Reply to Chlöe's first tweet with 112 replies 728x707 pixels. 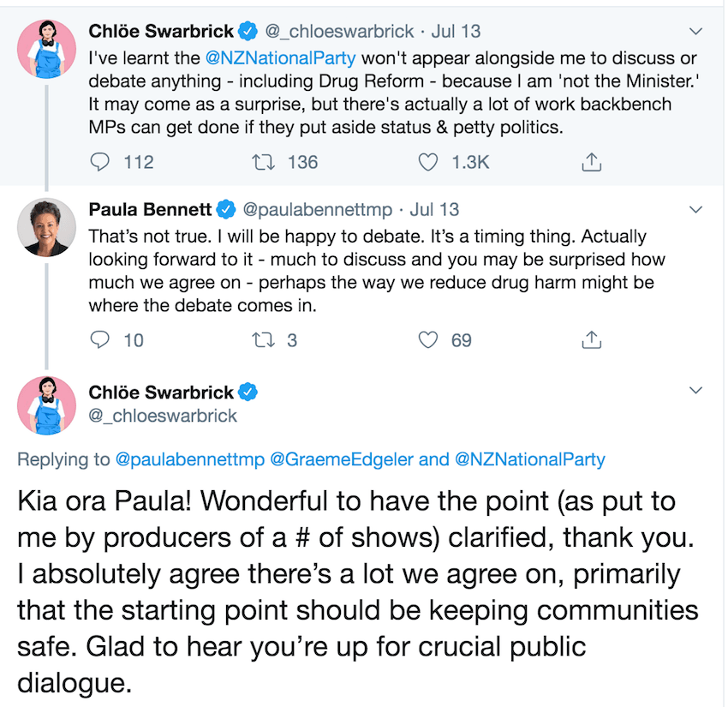pos(101,161)
